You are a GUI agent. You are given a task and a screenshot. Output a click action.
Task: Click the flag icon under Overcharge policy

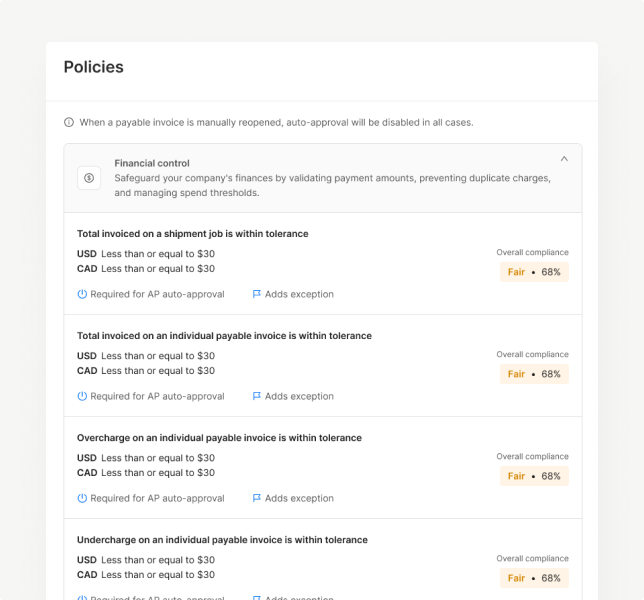[257, 498]
